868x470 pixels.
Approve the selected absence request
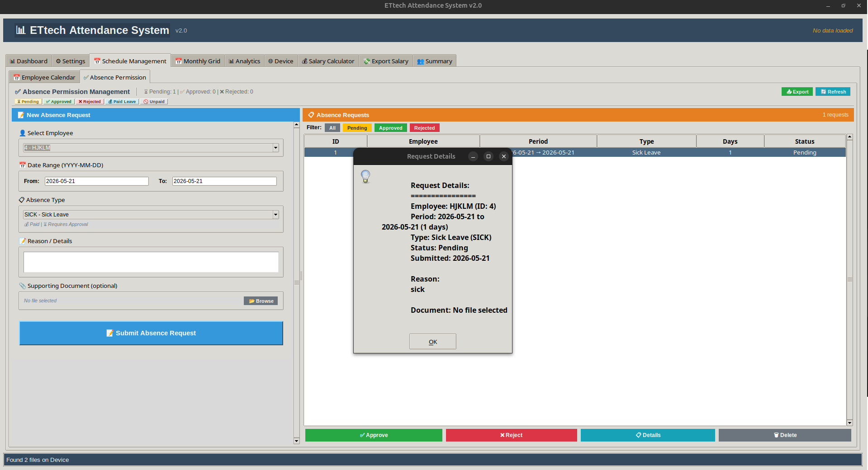[x=374, y=435]
